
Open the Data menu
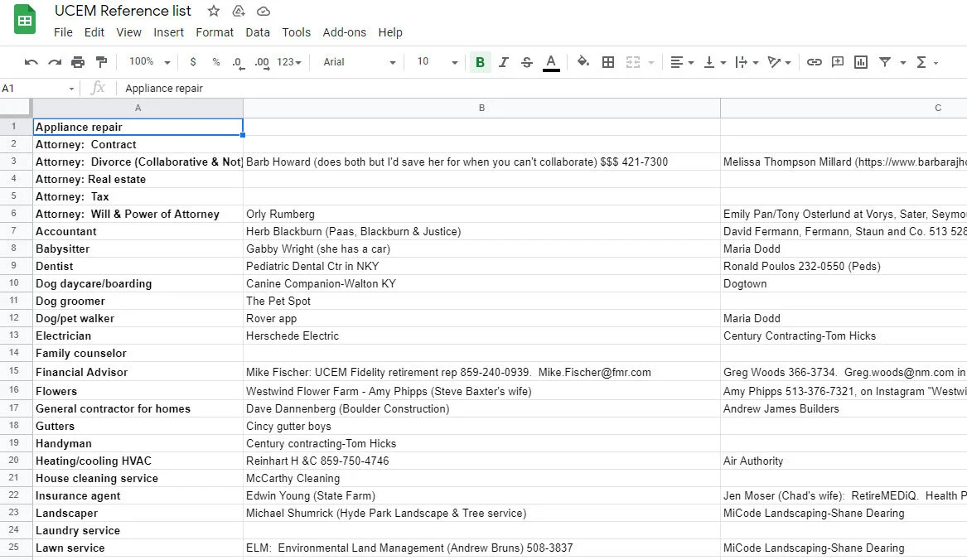(257, 32)
